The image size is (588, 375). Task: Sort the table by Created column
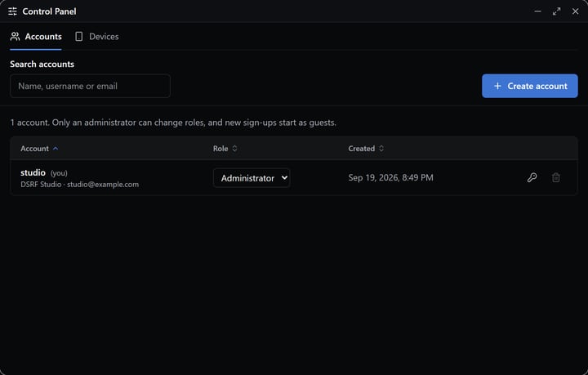[366, 149]
